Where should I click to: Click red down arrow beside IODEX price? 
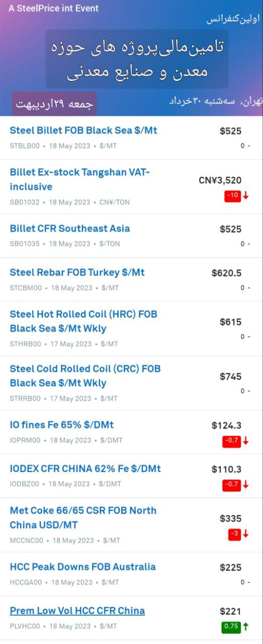click(x=246, y=485)
